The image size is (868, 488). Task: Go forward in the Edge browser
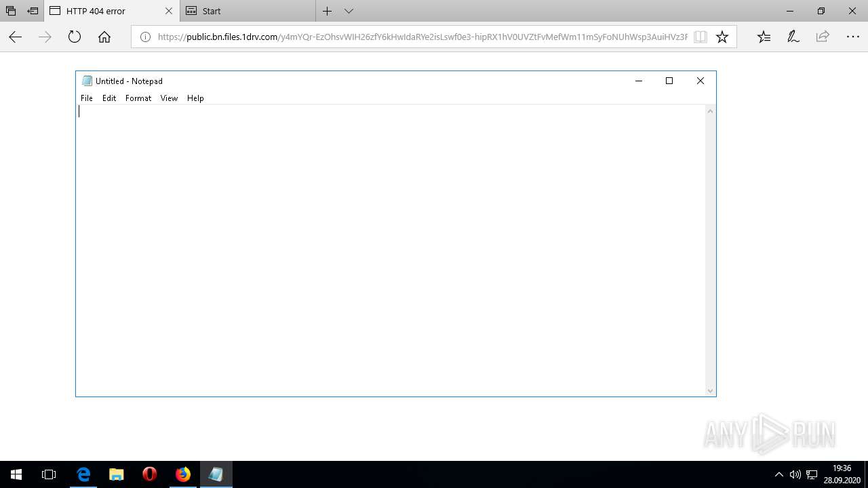[45, 37]
